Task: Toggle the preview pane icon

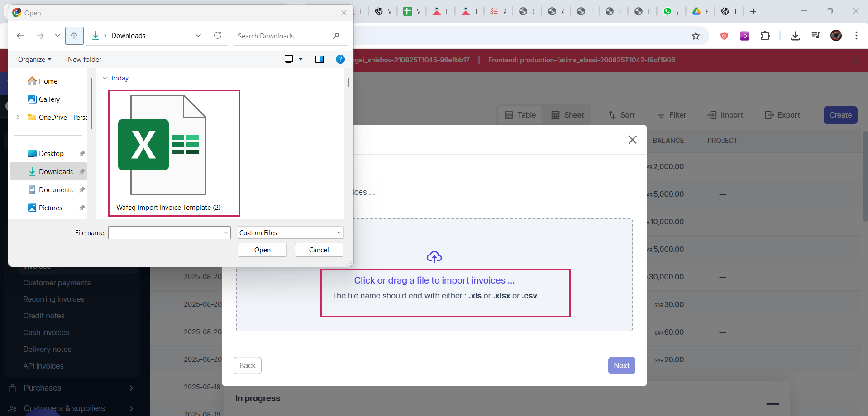Action: 319,59
